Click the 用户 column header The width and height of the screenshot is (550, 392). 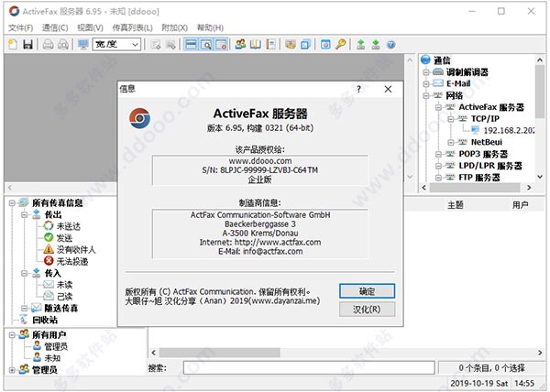[520, 204]
